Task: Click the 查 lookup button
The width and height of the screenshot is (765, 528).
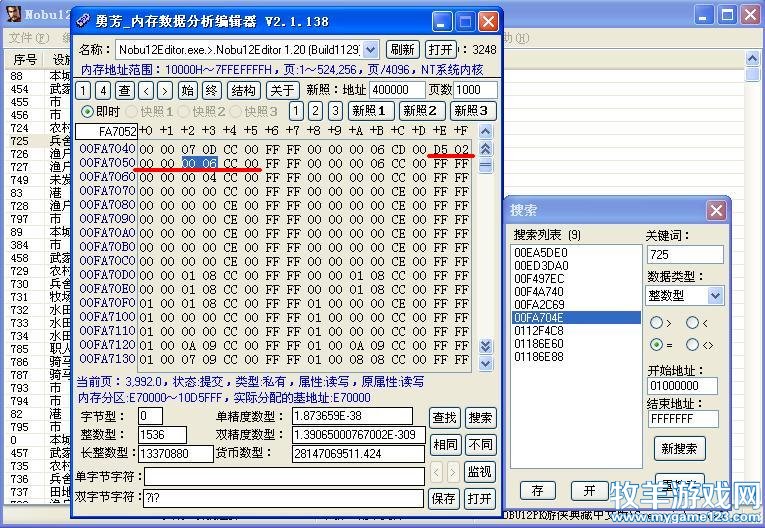Action: pyautogui.click(x=124, y=90)
